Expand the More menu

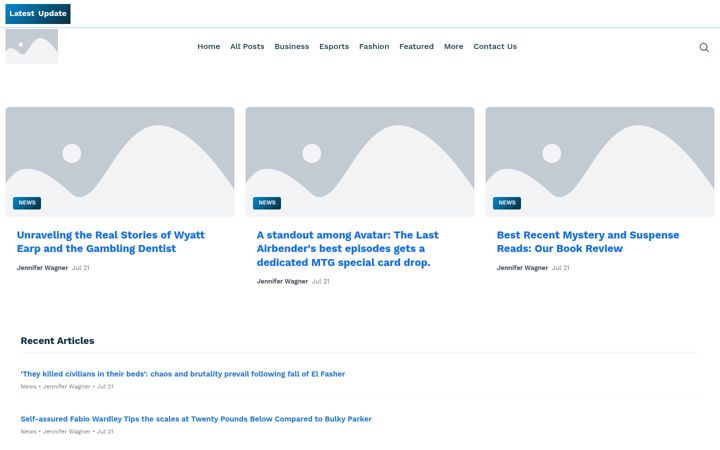point(453,46)
